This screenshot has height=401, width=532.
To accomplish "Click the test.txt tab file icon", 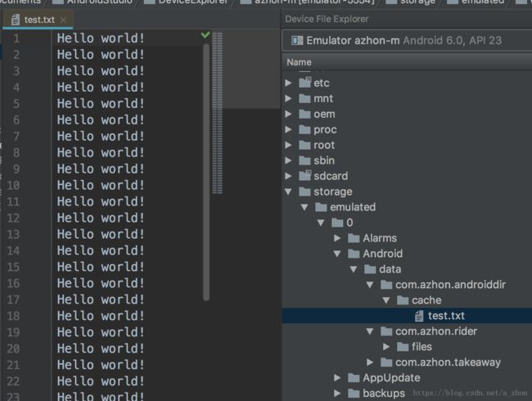I will click(15, 20).
